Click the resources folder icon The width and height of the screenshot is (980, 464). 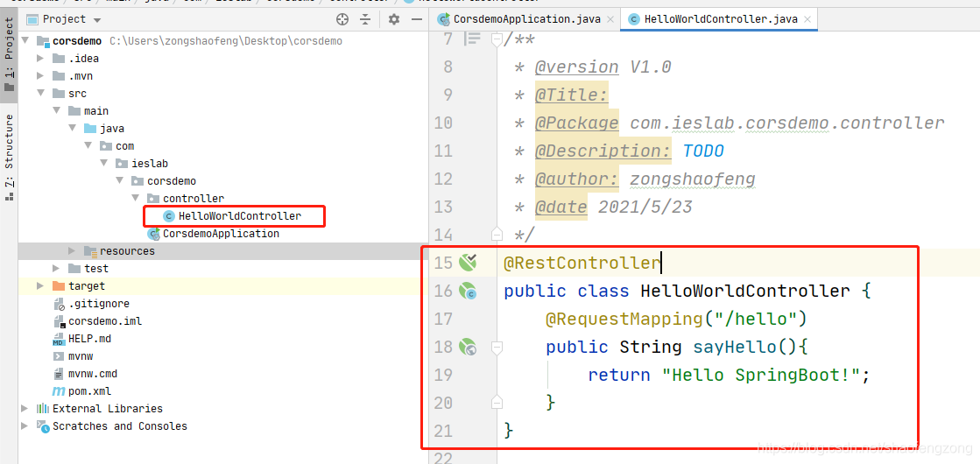coord(90,251)
